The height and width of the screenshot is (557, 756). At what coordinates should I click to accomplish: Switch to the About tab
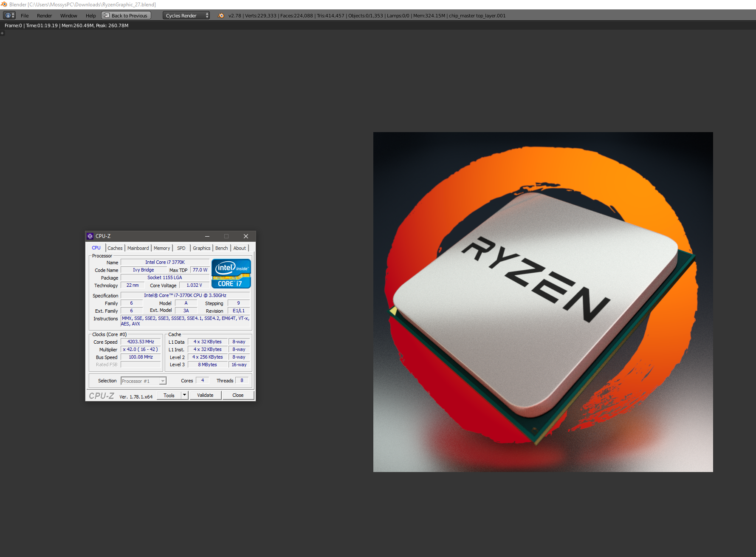pyautogui.click(x=240, y=248)
